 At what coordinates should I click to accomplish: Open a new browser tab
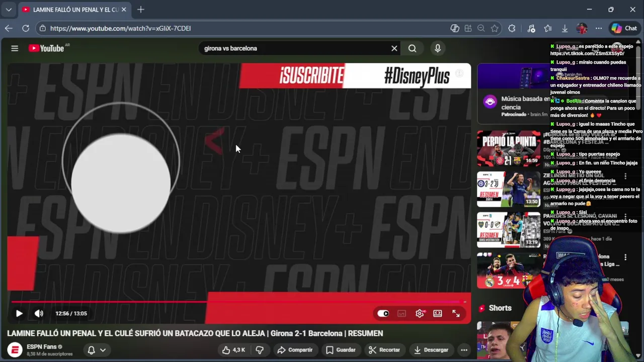click(x=141, y=10)
